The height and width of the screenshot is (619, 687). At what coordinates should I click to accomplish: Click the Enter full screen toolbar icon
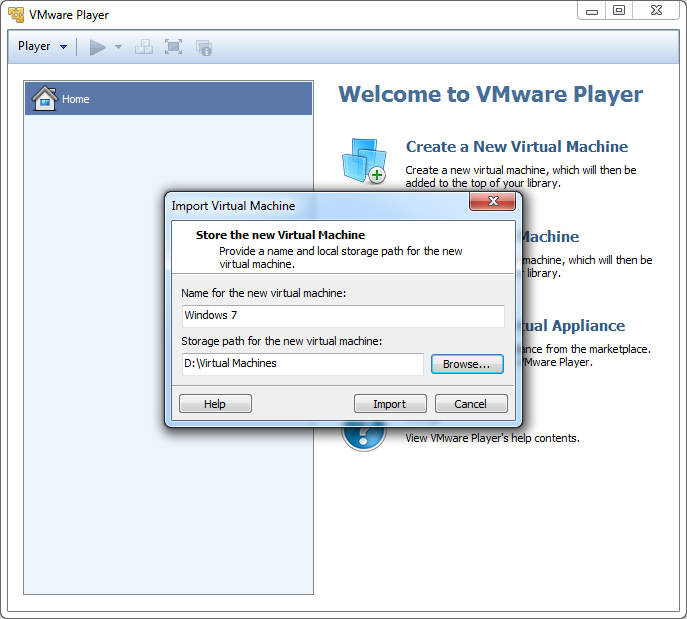[173, 47]
